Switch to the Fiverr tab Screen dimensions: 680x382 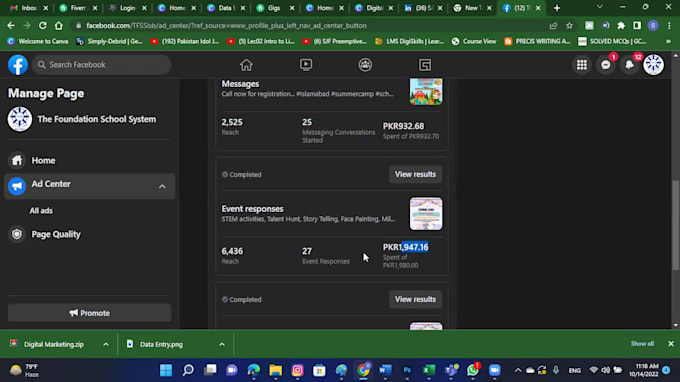click(78, 8)
